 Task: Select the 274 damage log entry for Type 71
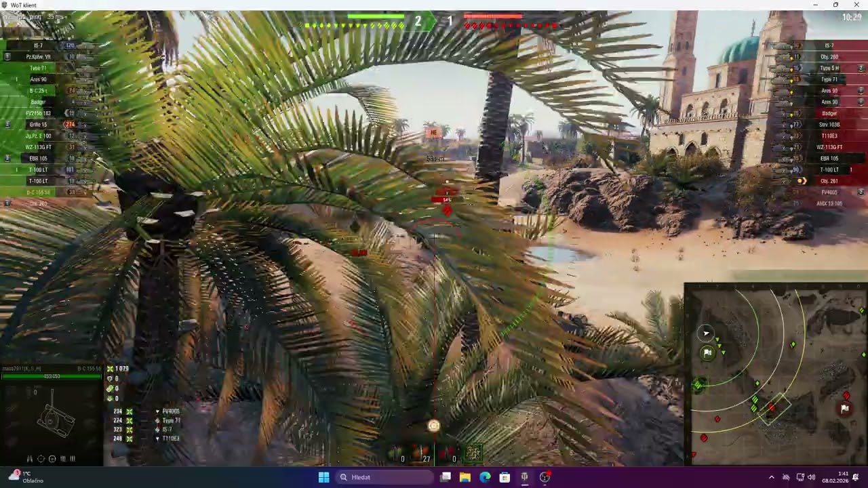point(146,420)
